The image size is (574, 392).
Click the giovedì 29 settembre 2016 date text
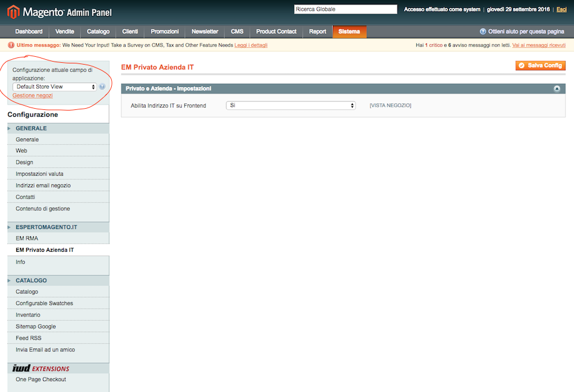(x=518, y=10)
